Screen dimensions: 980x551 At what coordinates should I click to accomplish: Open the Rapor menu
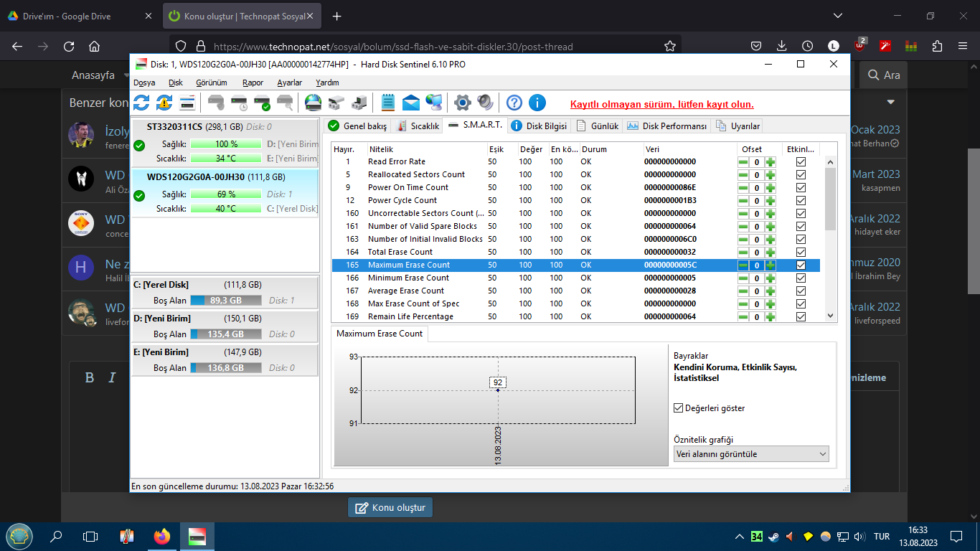[x=253, y=83]
